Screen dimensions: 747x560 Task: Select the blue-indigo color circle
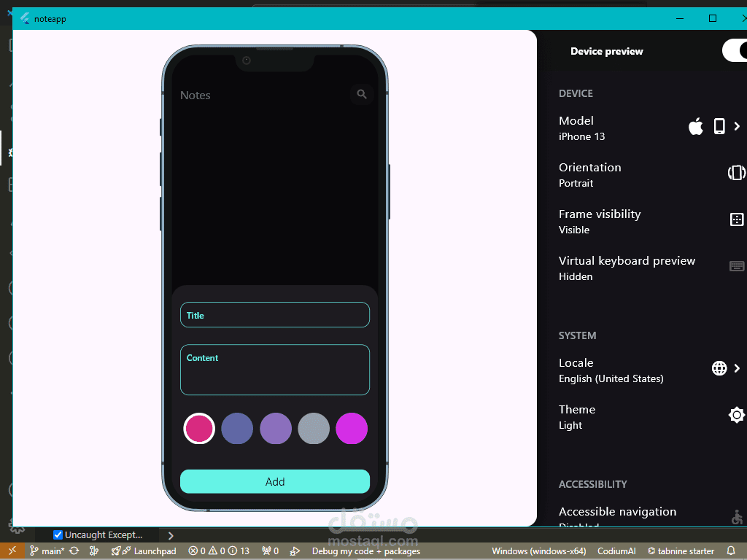(x=237, y=429)
